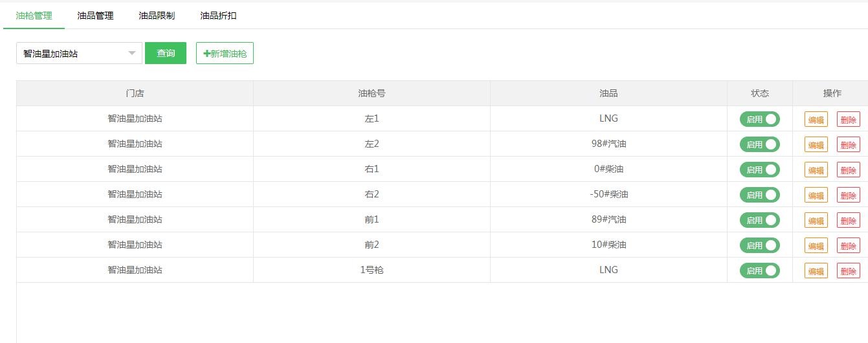Disable the 启用 switch for 右1 row
This screenshot has width=868, height=343.
pyautogui.click(x=760, y=170)
